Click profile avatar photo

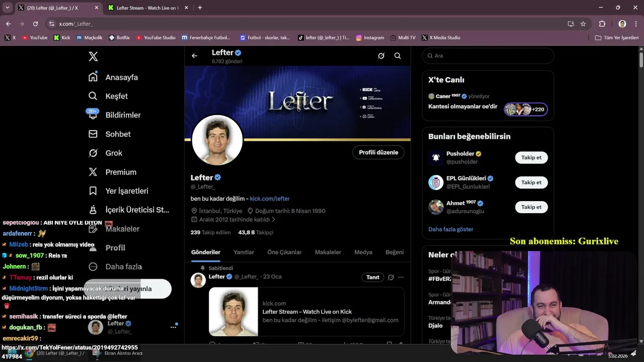coord(217,140)
